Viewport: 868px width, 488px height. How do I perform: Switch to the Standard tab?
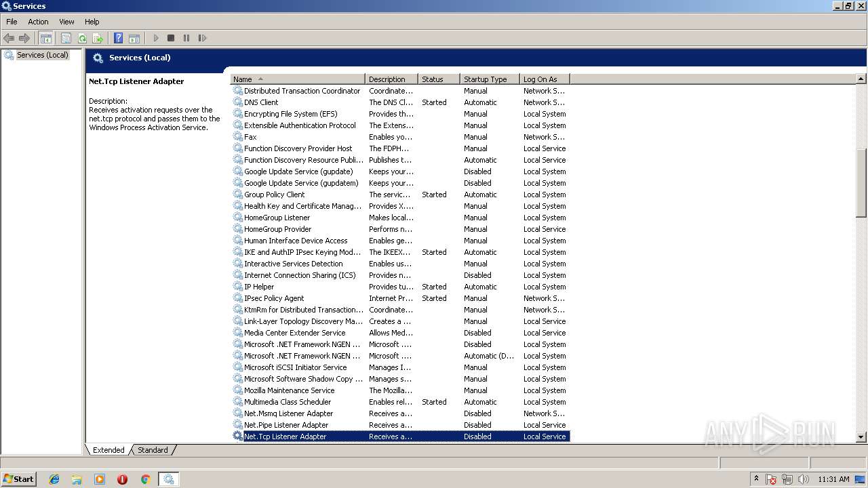pos(153,450)
